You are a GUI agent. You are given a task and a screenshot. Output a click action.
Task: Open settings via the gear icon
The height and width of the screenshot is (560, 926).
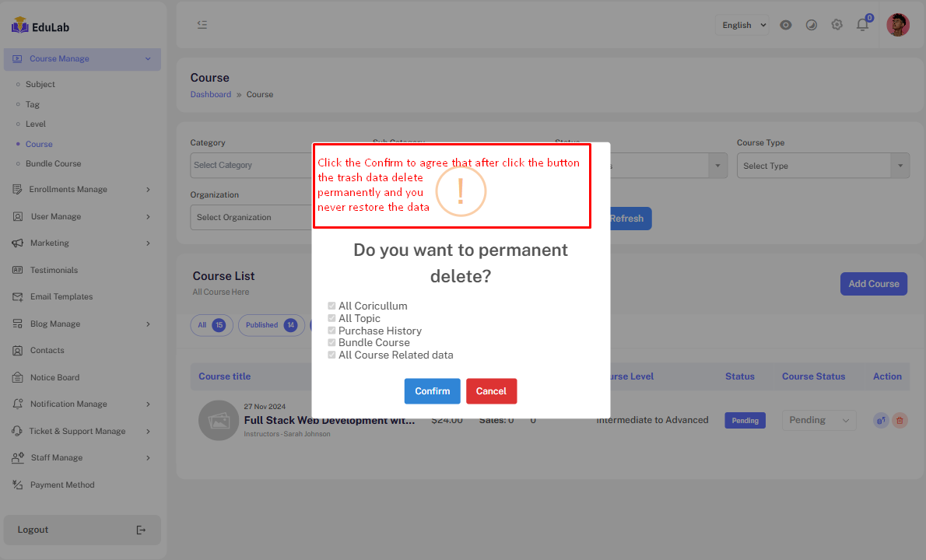(837, 25)
